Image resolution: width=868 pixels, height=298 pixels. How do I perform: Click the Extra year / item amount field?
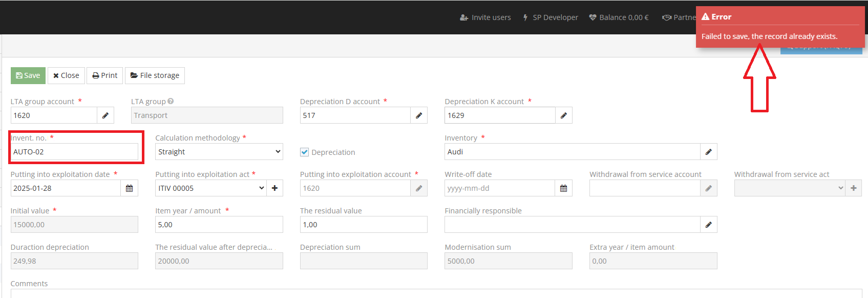coord(653,261)
